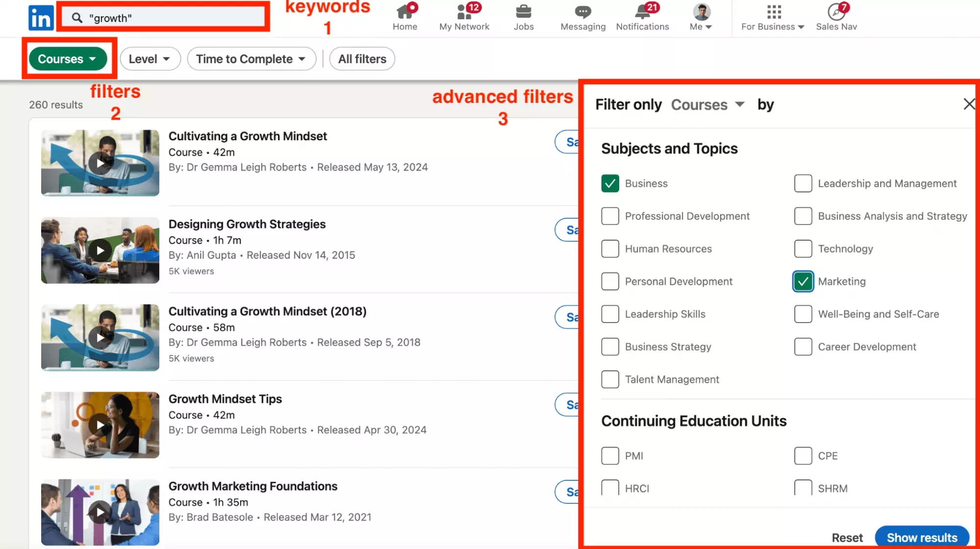Click the Show results button
980x549 pixels.
pos(922,537)
